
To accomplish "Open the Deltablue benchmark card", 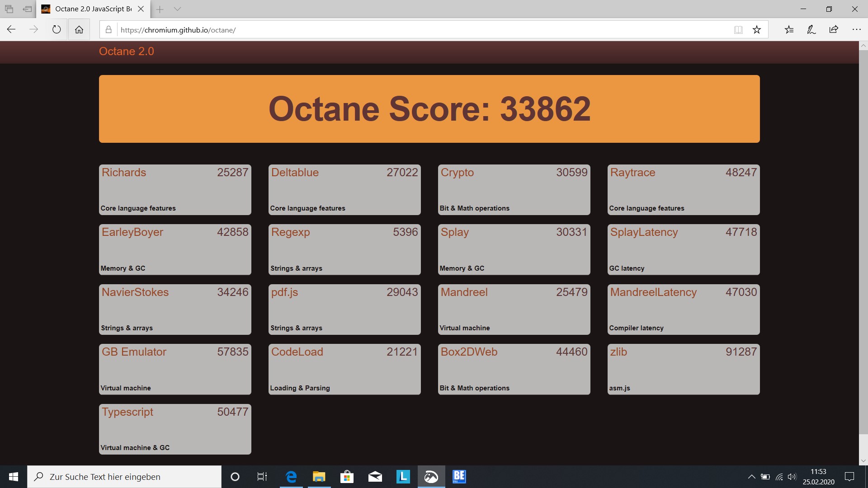I will [344, 190].
